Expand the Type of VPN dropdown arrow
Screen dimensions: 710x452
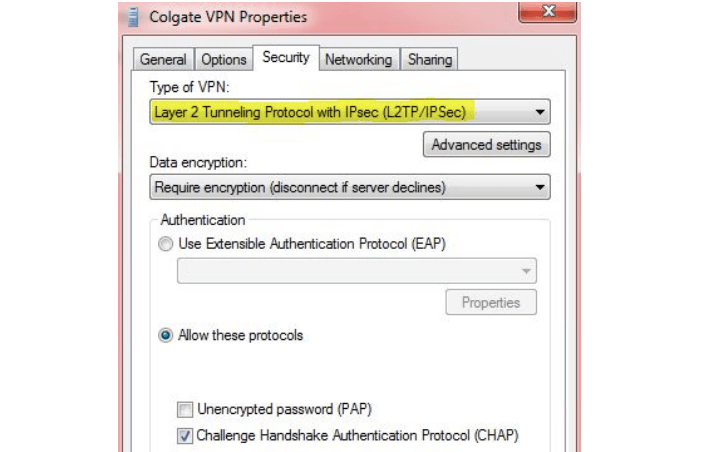point(540,112)
